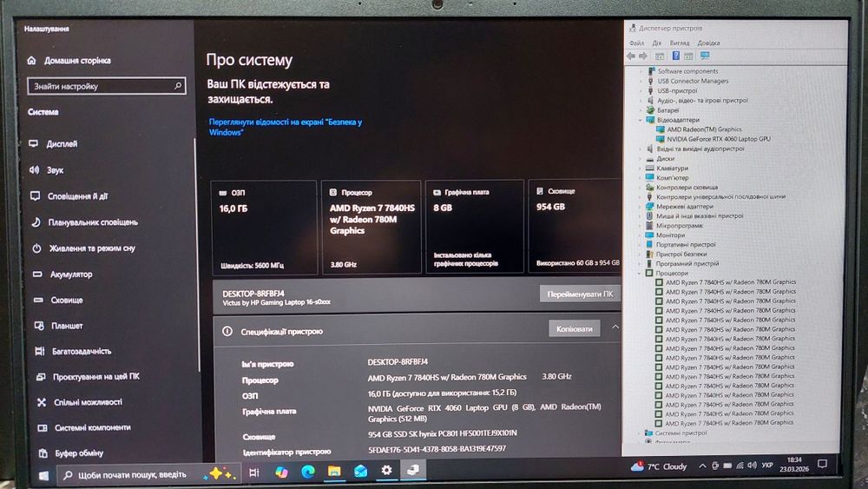Click blue Help icon in Device Manager toolbar
Image resolution: width=868 pixels, height=489 pixels.
(x=676, y=56)
